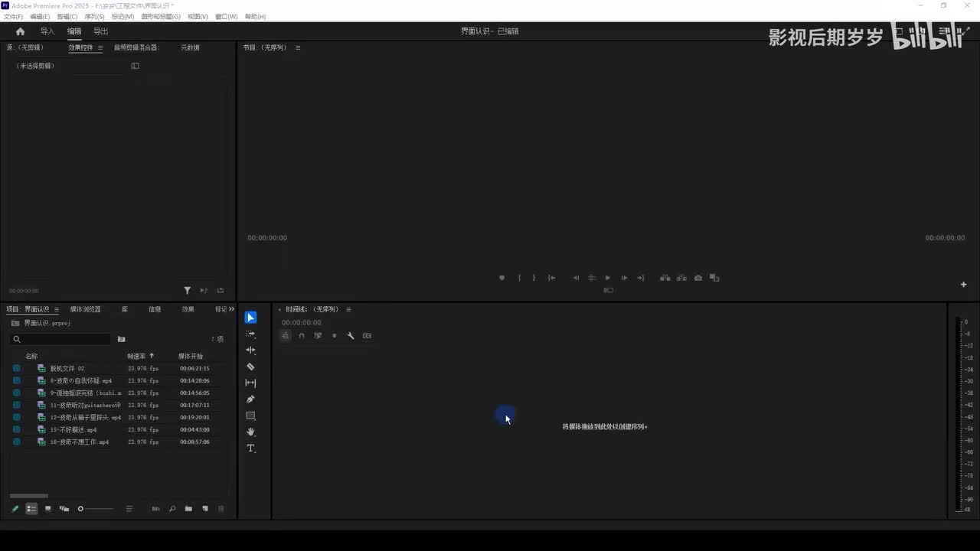Toggle snapping magnet in timeline
This screenshot has height=551, width=980.
[302, 335]
